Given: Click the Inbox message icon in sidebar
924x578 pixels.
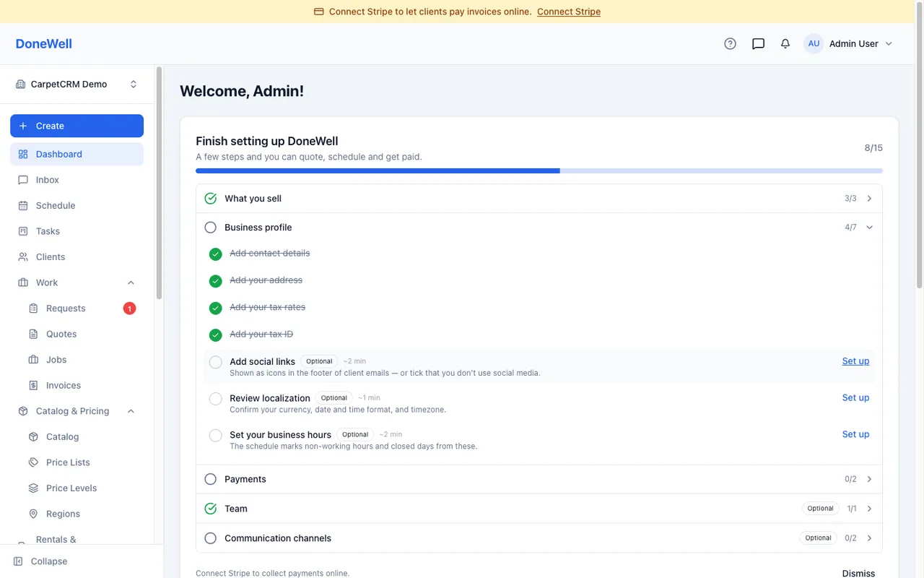Looking at the screenshot, I should coord(23,180).
